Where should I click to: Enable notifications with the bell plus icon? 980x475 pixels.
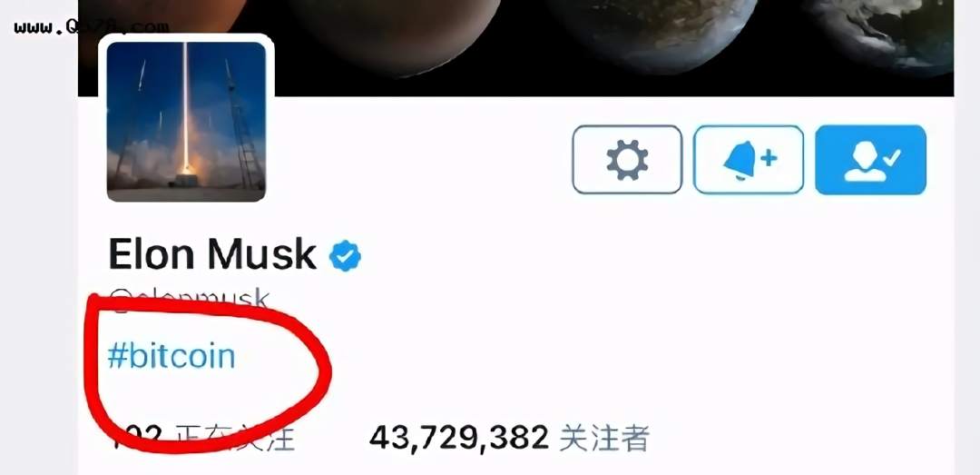(x=749, y=160)
